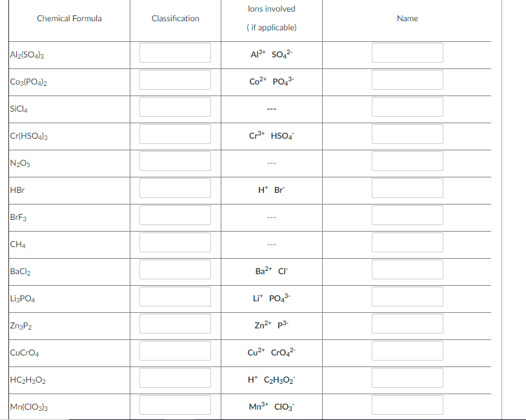The height and width of the screenshot is (420, 526).
Task: Click the Name box for Al2(SO4)3
Action: (x=407, y=52)
